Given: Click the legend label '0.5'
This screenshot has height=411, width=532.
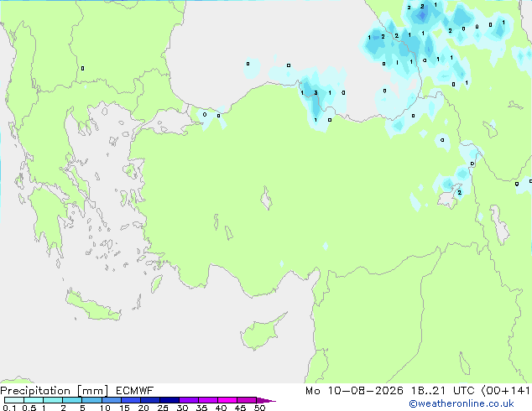Looking at the screenshot, I should pyautogui.click(x=29, y=408).
